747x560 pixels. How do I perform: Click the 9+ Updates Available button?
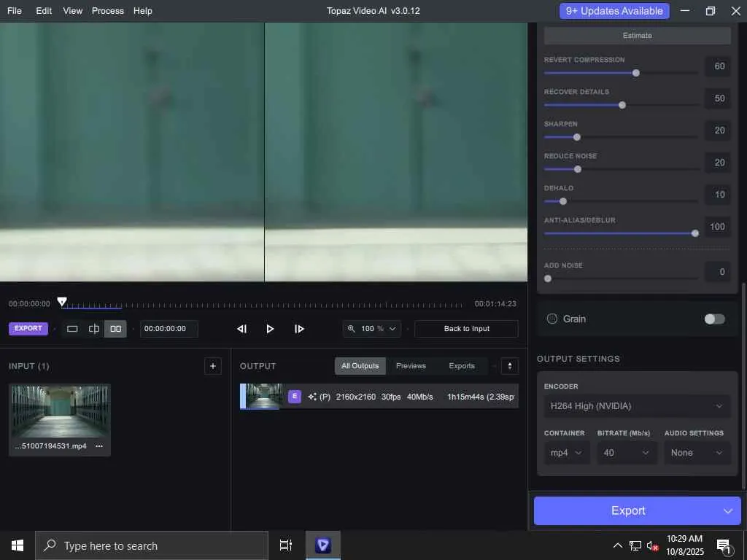point(614,11)
